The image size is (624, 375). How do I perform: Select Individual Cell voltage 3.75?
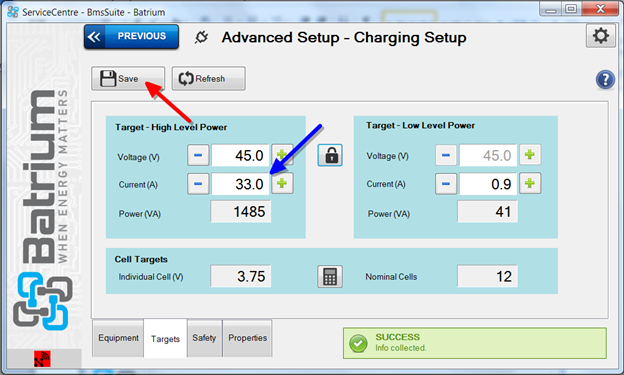[x=240, y=276]
